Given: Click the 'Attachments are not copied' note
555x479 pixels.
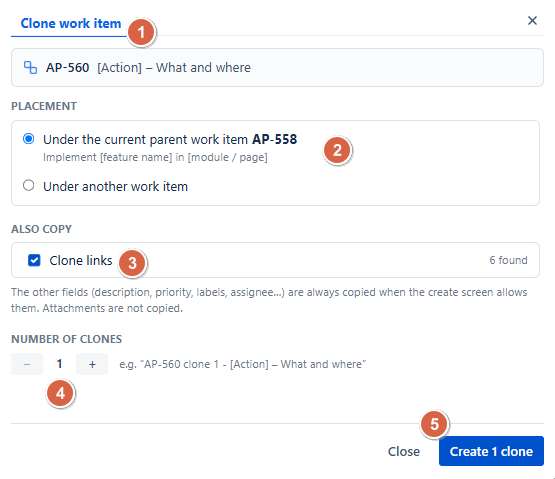Looking at the screenshot, I should click(x=113, y=308).
